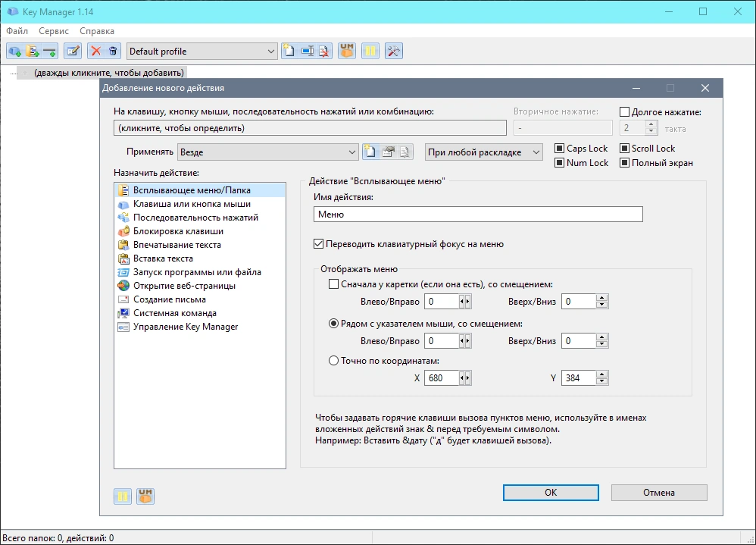Open the Справка menu
The height and width of the screenshot is (545, 756).
click(97, 31)
